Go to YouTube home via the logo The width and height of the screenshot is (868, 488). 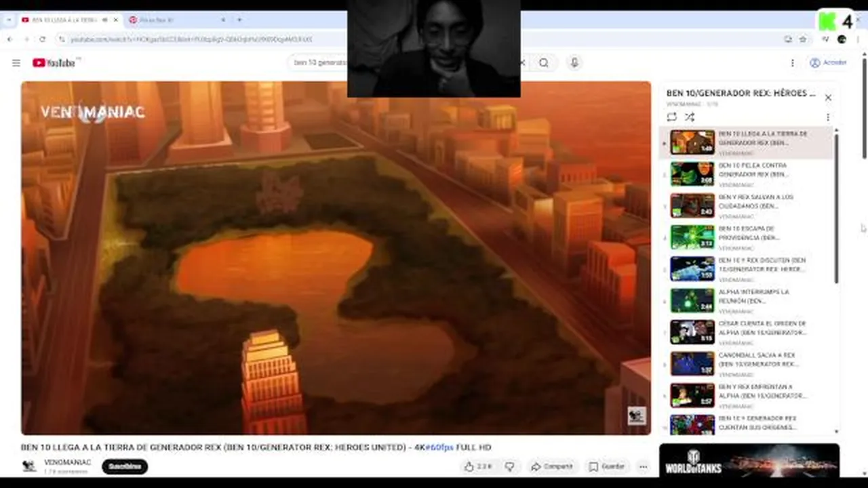pos(54,63)
